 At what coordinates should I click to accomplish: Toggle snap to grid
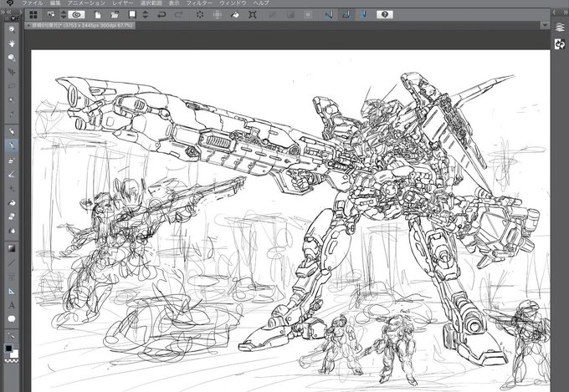click(364, 14)
